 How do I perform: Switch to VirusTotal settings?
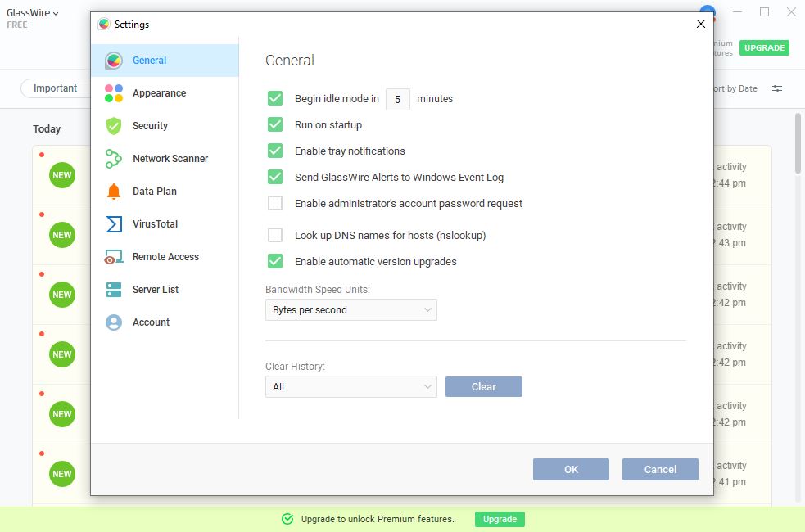pyautogui.click(x=165, y=224)
